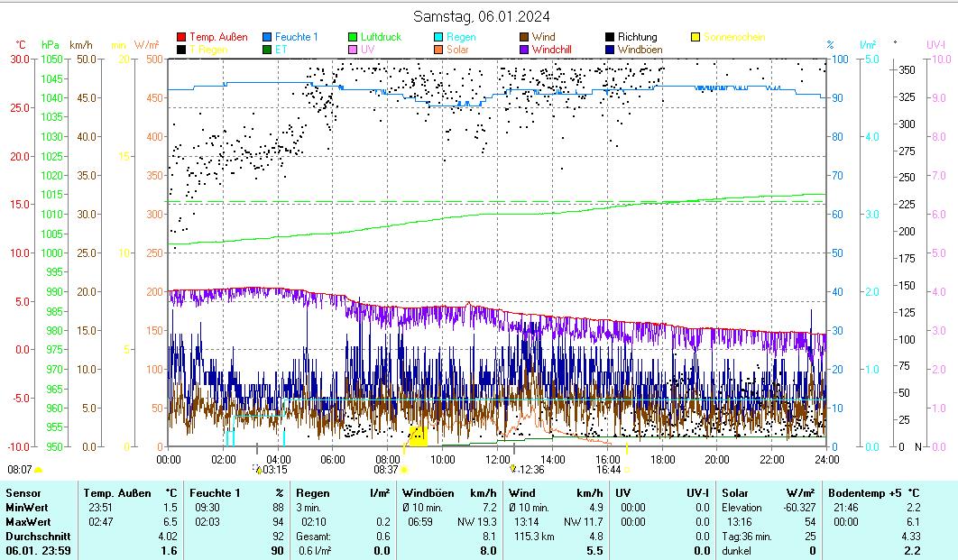This screenshot has height=560, width=958.
Task: Select the Solar legend label
Action: [x=457, y=50]
